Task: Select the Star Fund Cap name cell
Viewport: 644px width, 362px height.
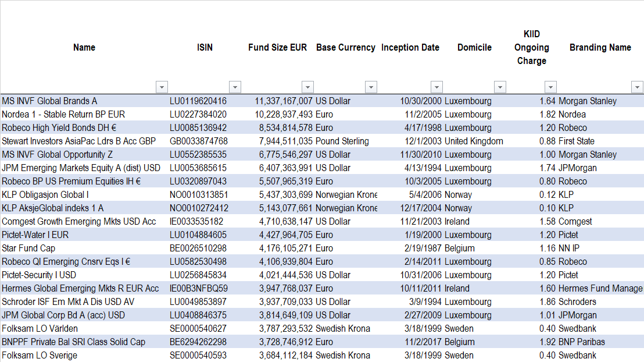Action: (28, 249)
